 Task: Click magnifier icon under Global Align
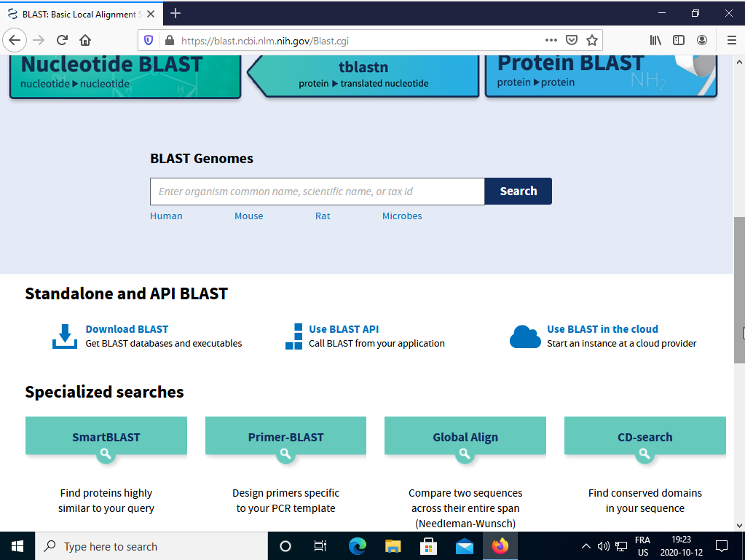tap(465, 454)
